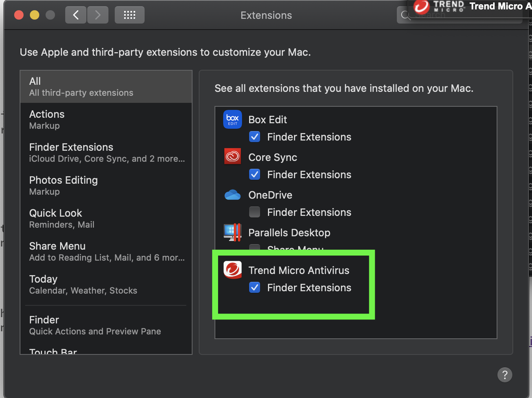The width and height of the screenshot is (532, 398).
Task: Click the Trend Micro Antivirus label
Action: [299, 270]
